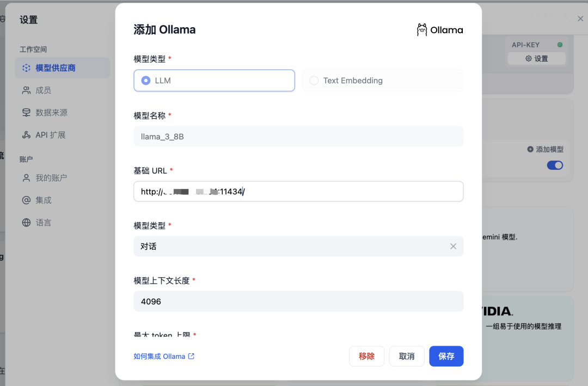Select the LLM radio button

coord(145,80)
